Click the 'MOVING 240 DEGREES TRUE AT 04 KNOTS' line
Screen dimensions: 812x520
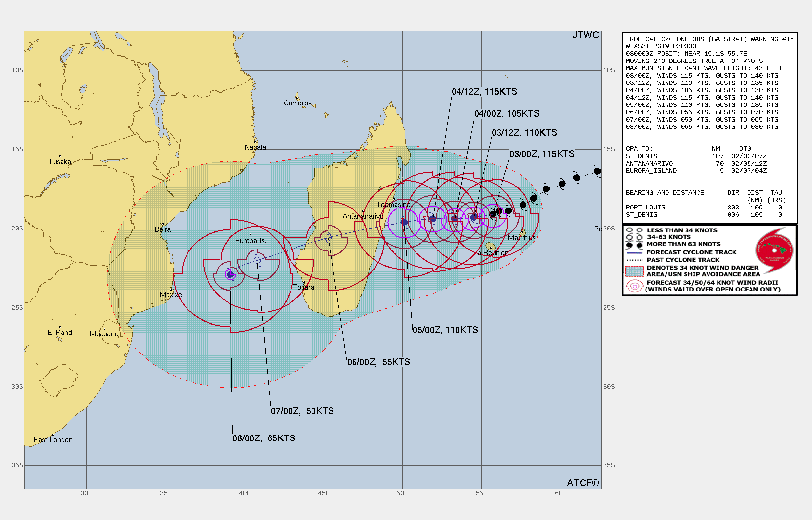click(x=694, y=61)
